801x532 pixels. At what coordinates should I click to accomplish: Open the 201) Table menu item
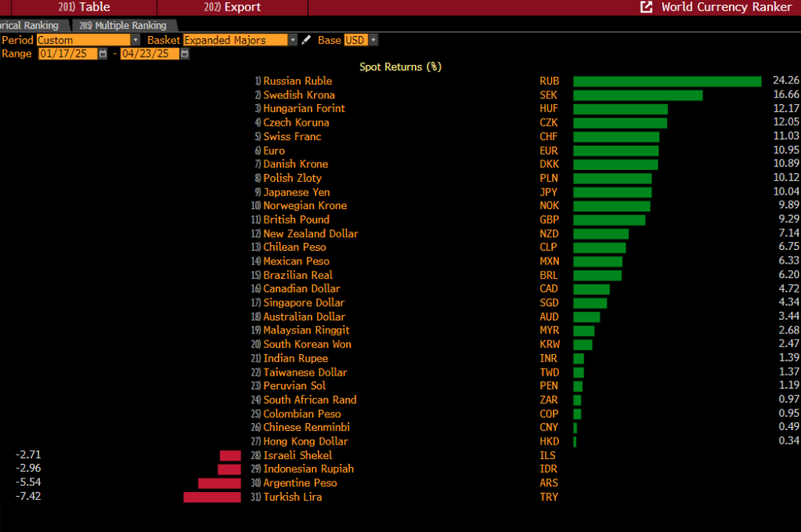click(x=84, y=7)
